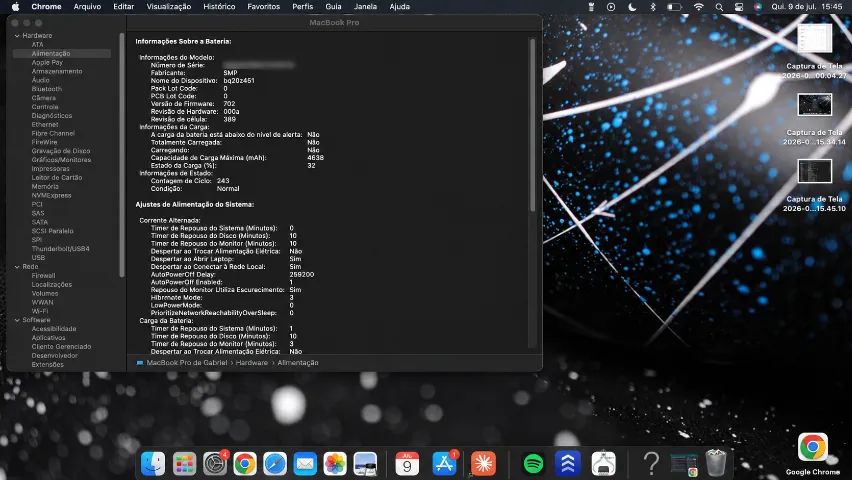The width and height of the screenshot is (852, 480).
Task: Open the App Store in the Dock
Action: 444,464
